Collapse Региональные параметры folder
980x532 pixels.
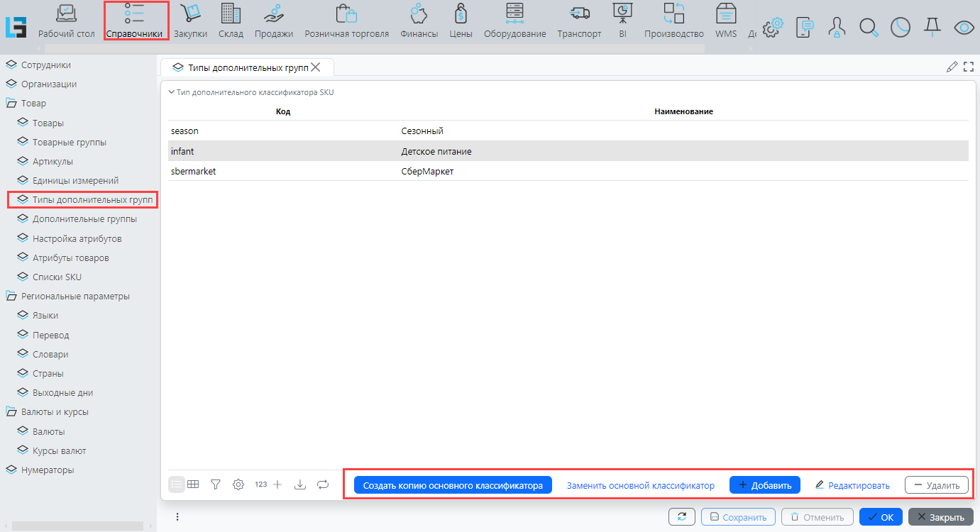tap(11, 297)
